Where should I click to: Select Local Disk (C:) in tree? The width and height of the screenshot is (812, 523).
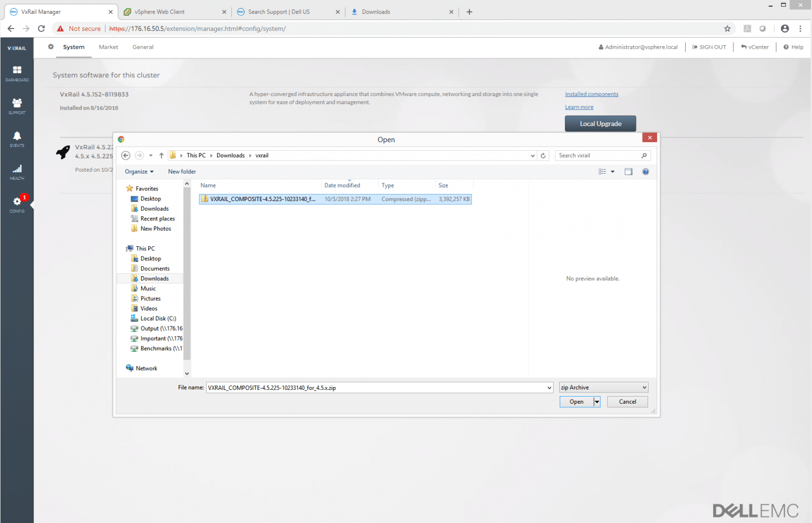(153, 318)
